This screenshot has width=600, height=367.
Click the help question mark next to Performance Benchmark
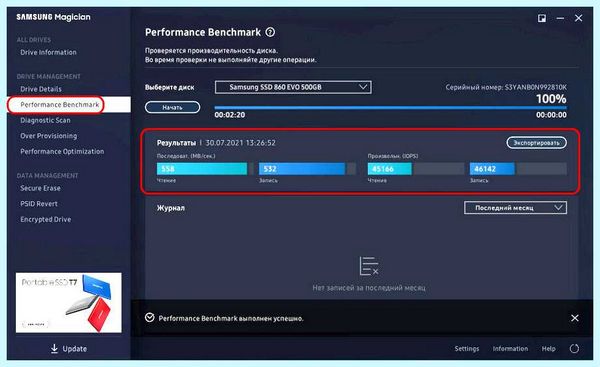click(270, 32)
